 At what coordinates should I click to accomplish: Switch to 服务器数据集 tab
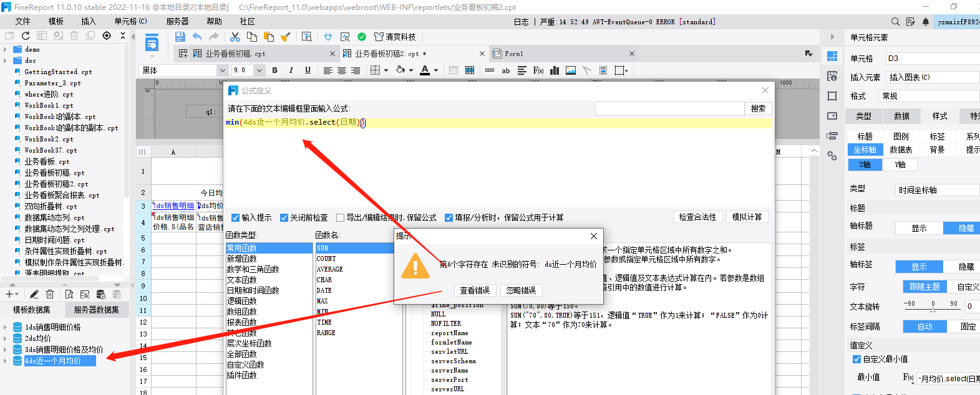pos(96,310)
